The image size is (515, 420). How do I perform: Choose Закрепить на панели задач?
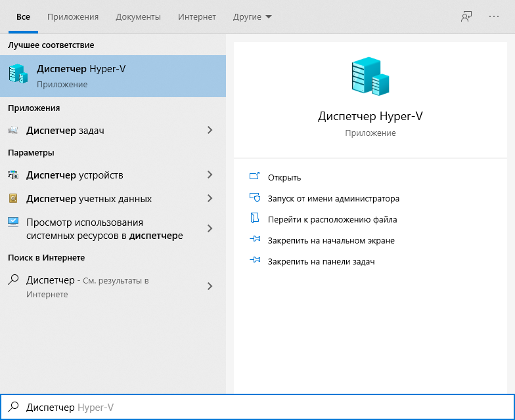click(321, 261)
